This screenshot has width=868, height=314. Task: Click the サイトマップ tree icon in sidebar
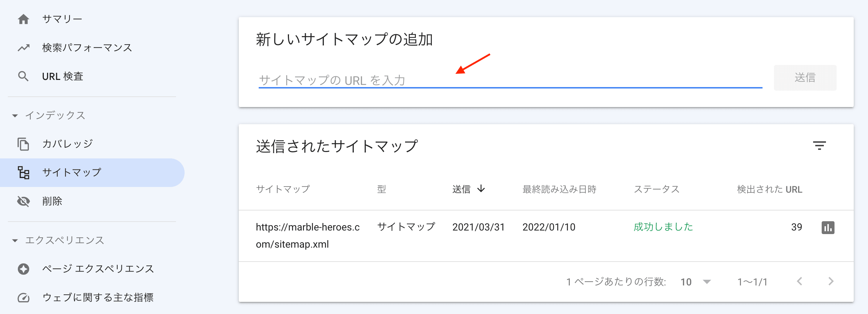coord(24,173)
